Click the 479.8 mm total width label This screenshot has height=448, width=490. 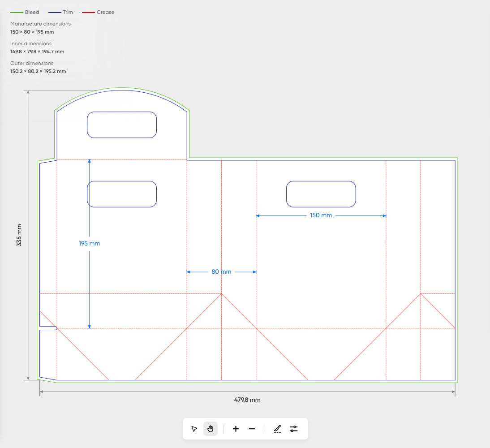[x=247, y=400]
